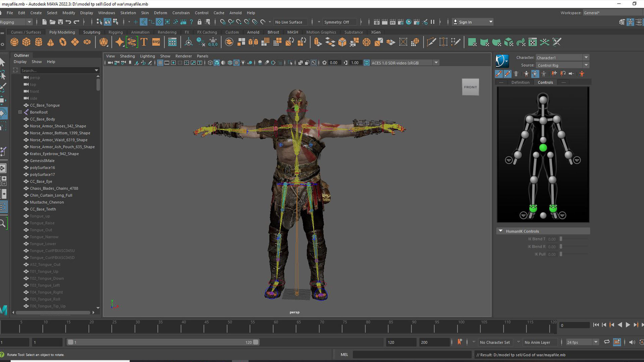Click the time range slider bar
The width and height of the screenshot is (644, 362).
(163, 342)
